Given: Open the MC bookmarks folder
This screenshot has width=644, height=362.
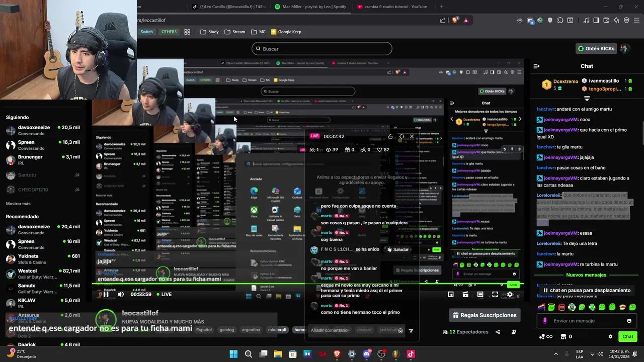Looking at the screenshot, I should click(x=258, y=32).
